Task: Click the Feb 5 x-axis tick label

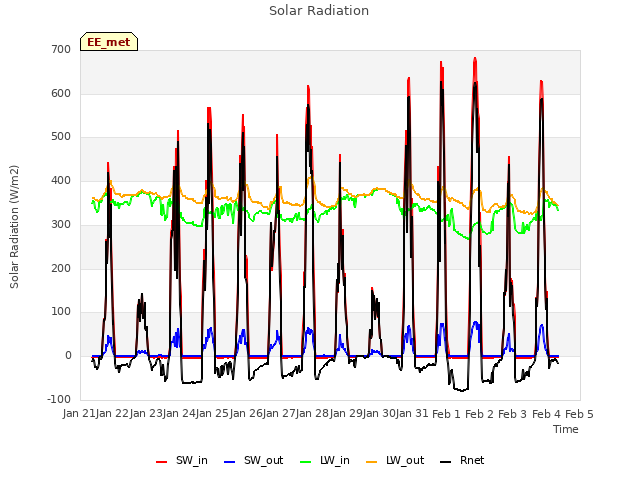Action: 579,414
